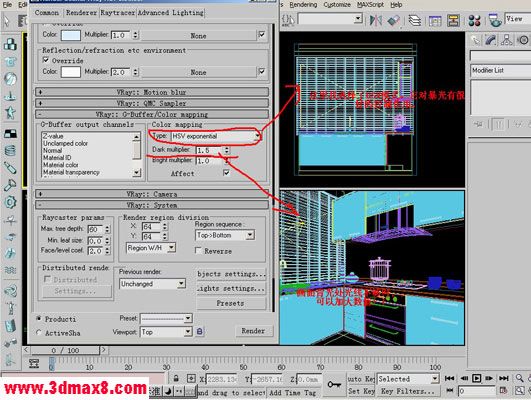Click the gear icon in left toolbar
The image size is (531, 400).
(10, 202)
